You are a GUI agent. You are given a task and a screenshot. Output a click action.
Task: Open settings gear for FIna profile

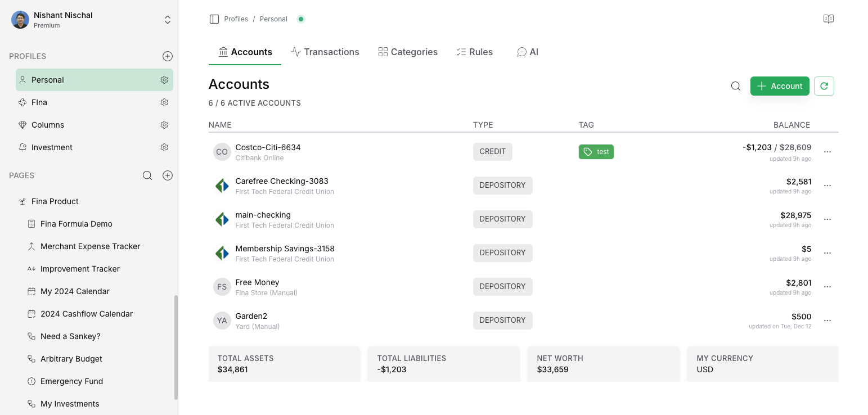pos(164,102)
